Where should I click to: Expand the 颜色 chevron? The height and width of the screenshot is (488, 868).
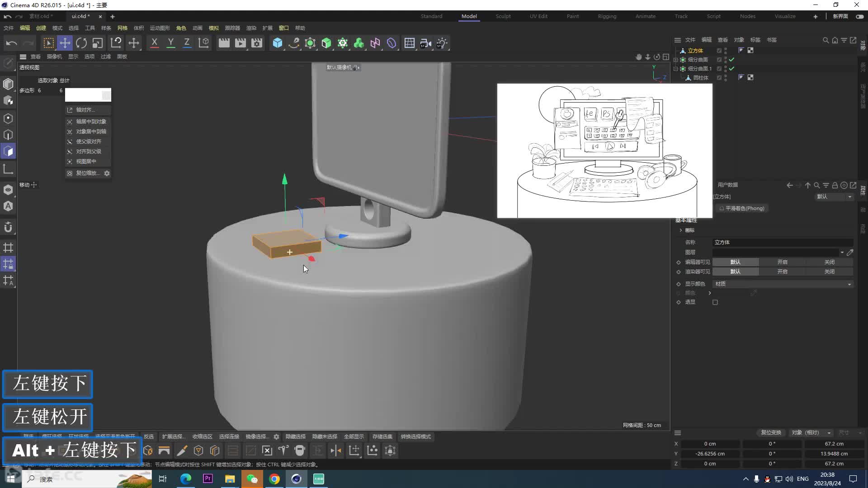click(x=710, y=293)
